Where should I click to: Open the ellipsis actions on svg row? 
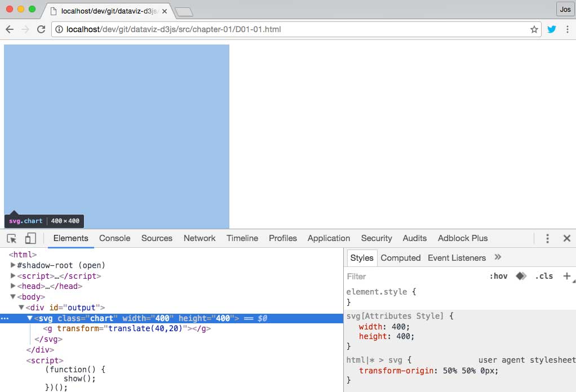[5, 318]
